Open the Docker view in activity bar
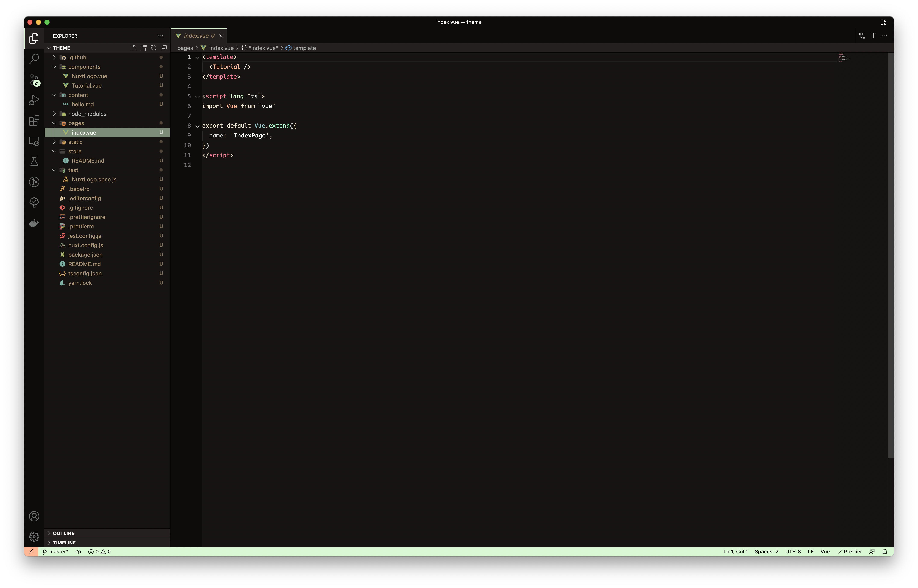Viewport: 918px width, 588px height. [x=34, y=223]
